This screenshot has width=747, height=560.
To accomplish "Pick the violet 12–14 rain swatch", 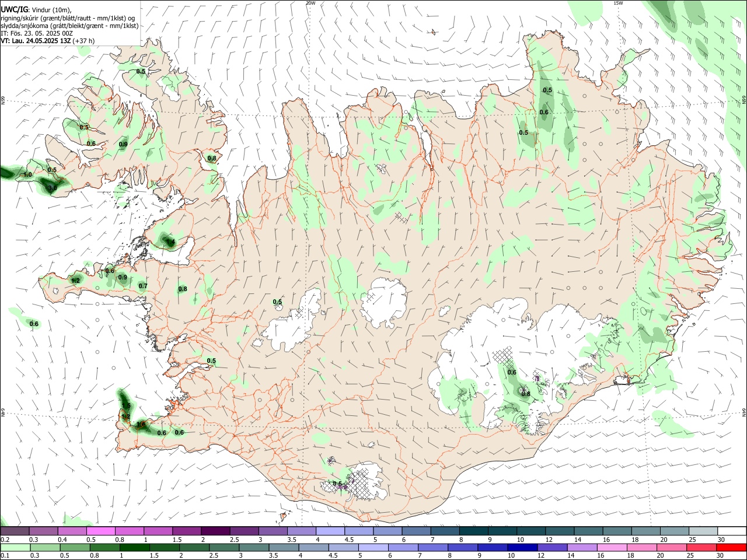I will click(x=552, y=547).
